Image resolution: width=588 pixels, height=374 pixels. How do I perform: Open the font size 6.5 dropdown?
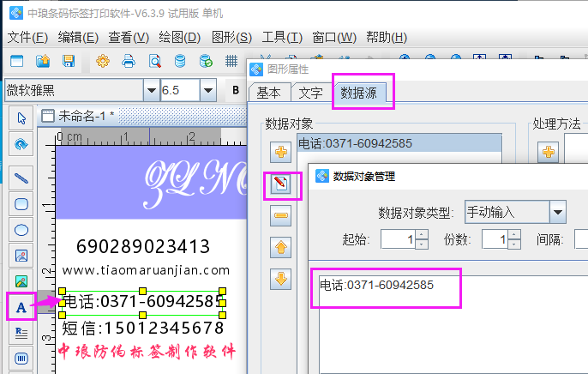click(207, 90)
